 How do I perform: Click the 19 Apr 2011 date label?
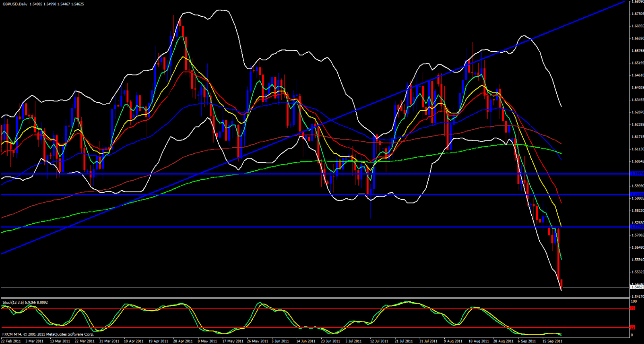pos(158,341)
